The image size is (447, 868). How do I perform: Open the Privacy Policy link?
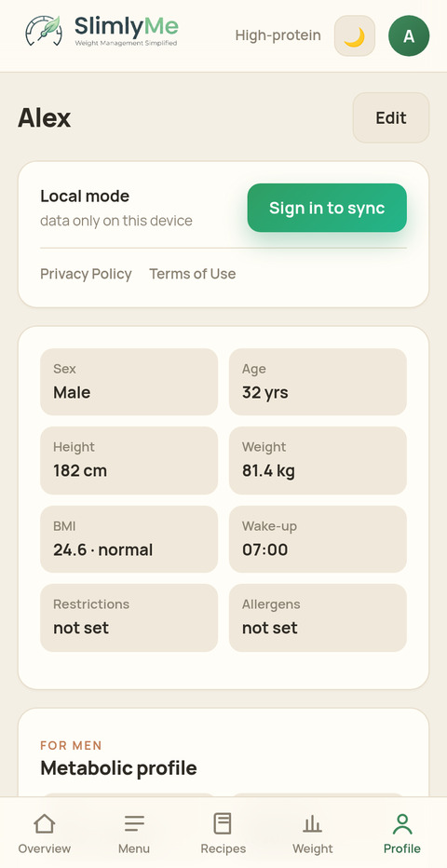coord(86,274)
